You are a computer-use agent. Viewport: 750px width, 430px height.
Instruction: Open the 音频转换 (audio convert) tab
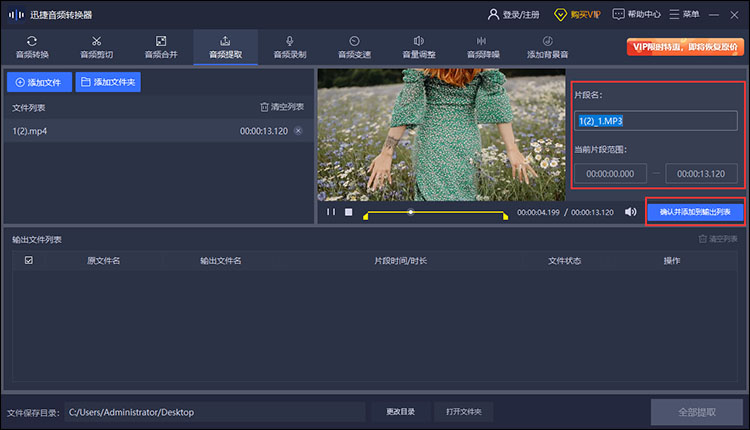click(x=32, y=47)
